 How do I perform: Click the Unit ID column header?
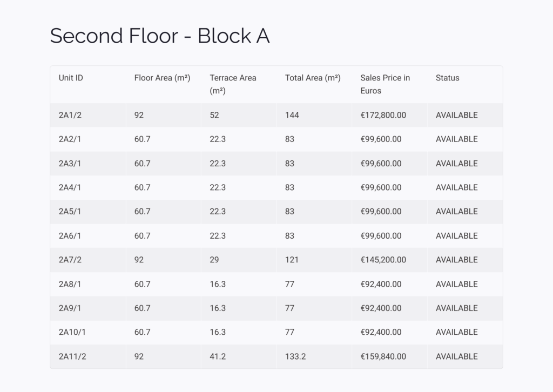71,78
